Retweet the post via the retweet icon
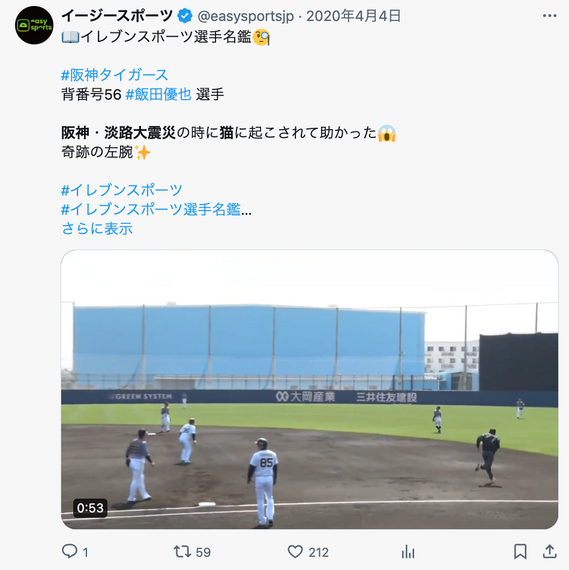Screen dimensions: 569x570 coord(183,551)
